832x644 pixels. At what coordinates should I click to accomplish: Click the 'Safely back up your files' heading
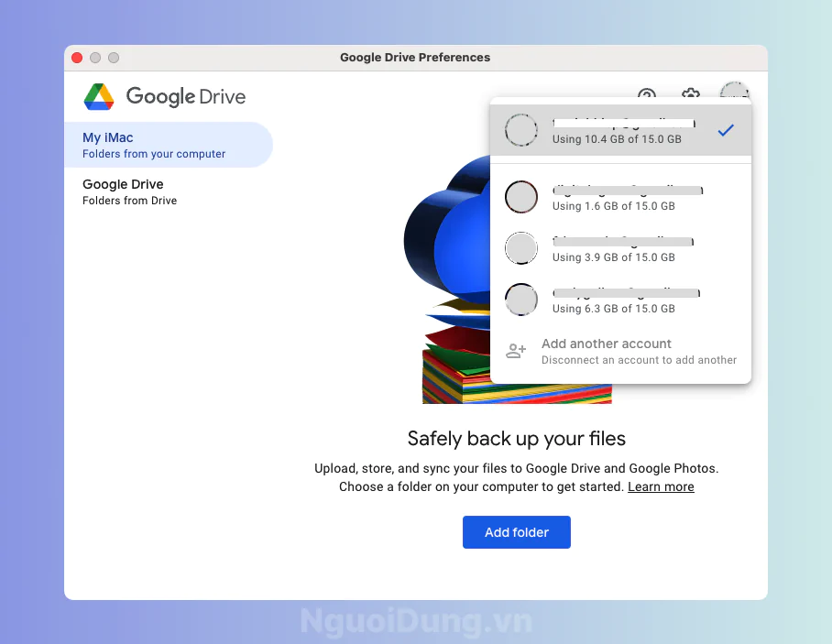(517, 438)
